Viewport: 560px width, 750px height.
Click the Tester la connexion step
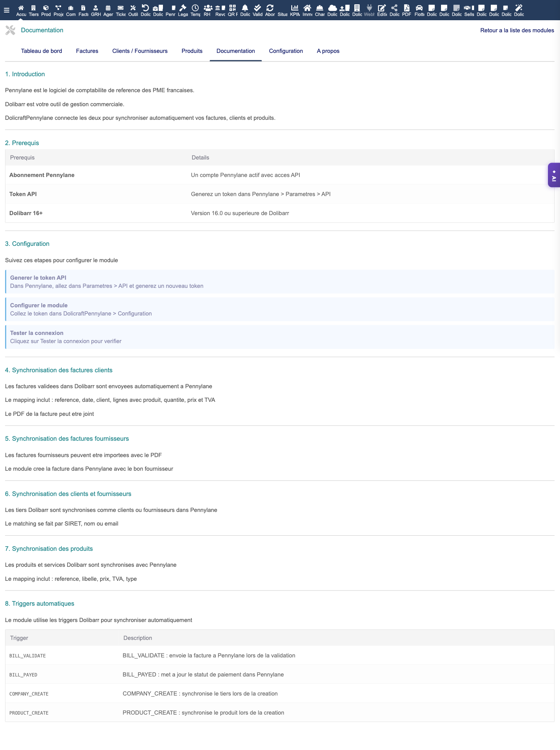pyautogui.click(x=280, y=337)
